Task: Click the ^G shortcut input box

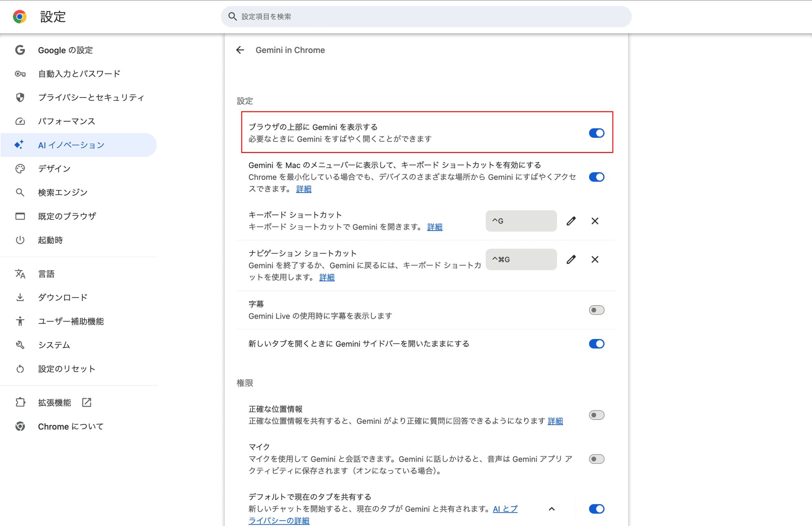Action: click(x=521, y=221)
